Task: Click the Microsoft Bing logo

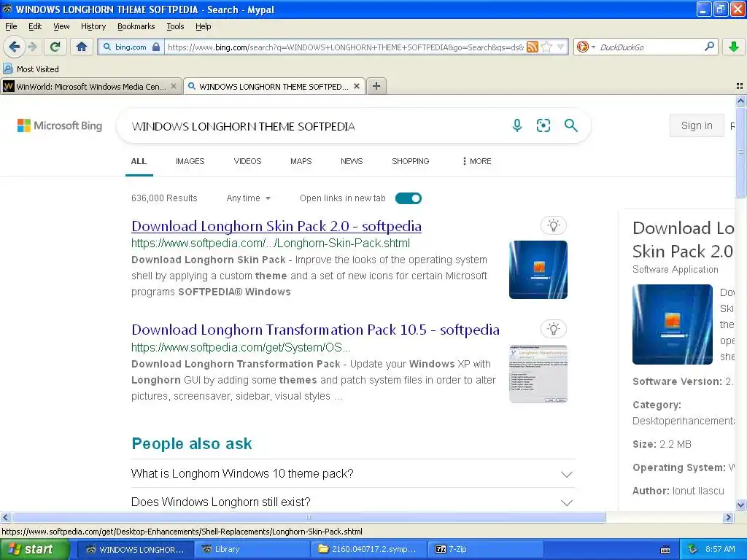Action: click(x=60, y=125)
